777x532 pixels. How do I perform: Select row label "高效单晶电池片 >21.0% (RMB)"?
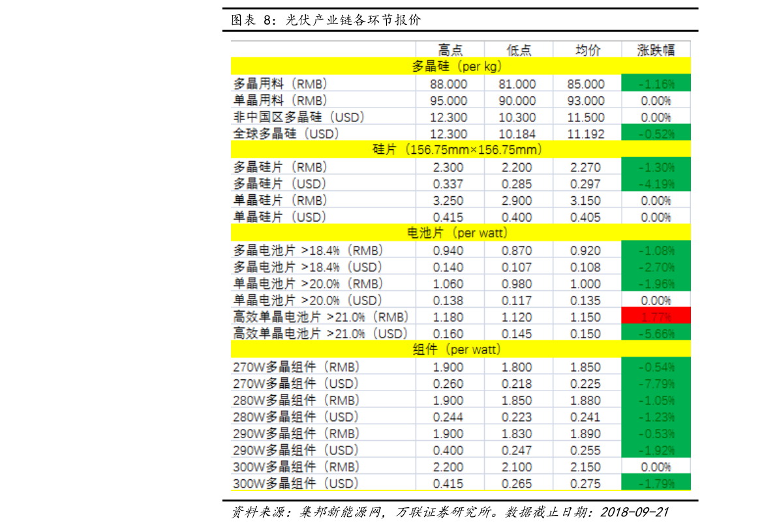click(x=320, y=317)
